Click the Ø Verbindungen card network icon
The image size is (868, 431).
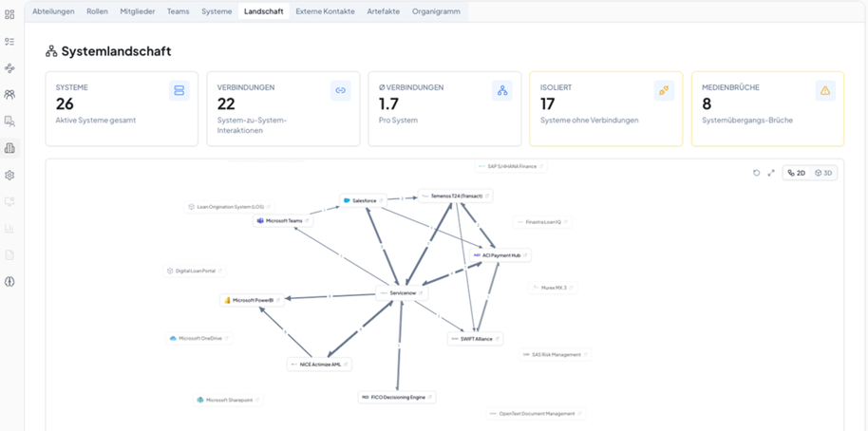pyautogui.click(x=502, y=91)
